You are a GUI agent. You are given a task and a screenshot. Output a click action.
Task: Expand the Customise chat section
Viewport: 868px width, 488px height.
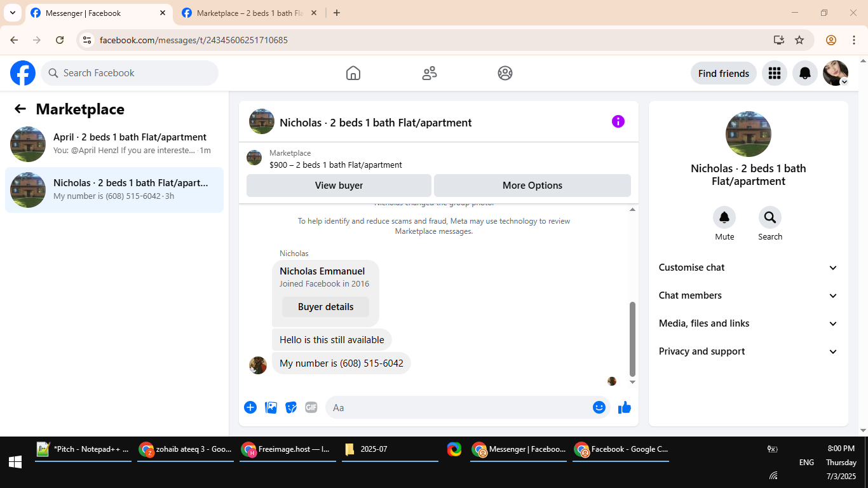click(x=749, y=268)
